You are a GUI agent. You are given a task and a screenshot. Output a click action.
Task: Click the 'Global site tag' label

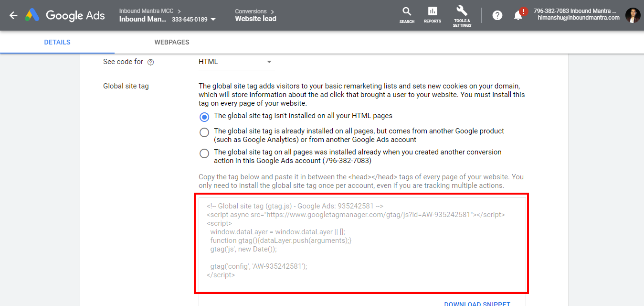126,86
